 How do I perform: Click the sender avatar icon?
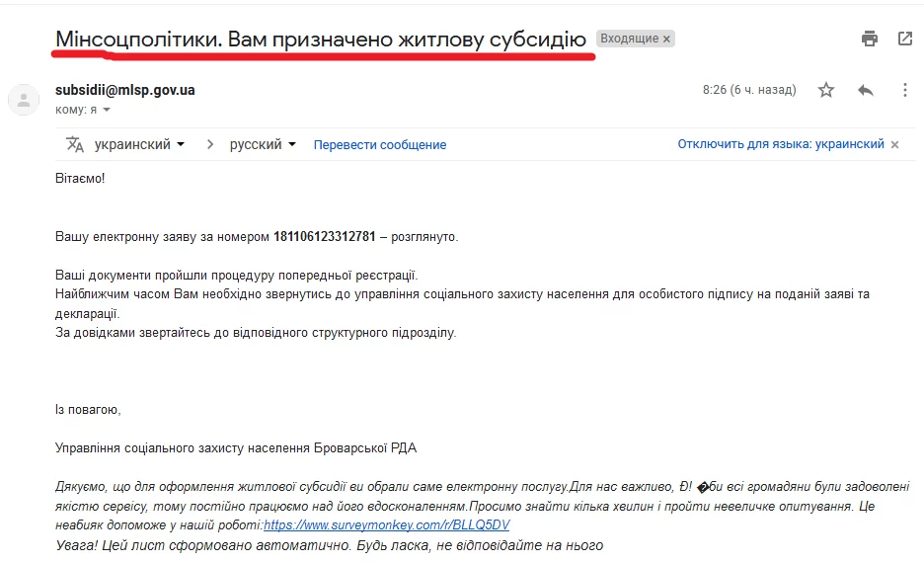(25, 99)
